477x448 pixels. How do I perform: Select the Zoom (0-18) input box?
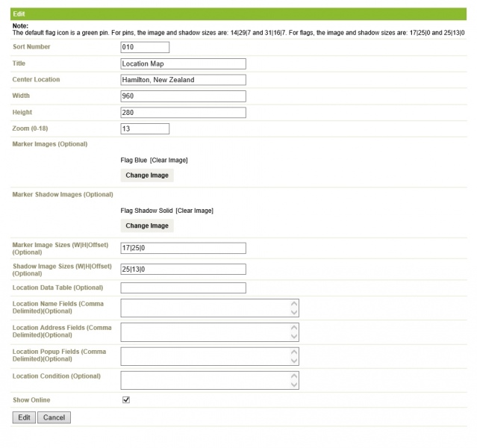tap(145, 128)
